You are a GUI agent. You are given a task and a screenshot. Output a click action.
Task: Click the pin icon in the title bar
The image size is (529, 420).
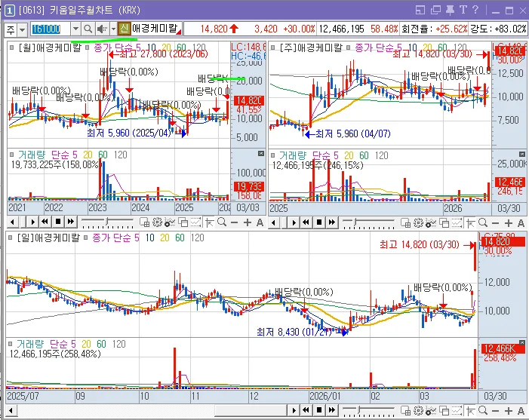tap(450, 10)
